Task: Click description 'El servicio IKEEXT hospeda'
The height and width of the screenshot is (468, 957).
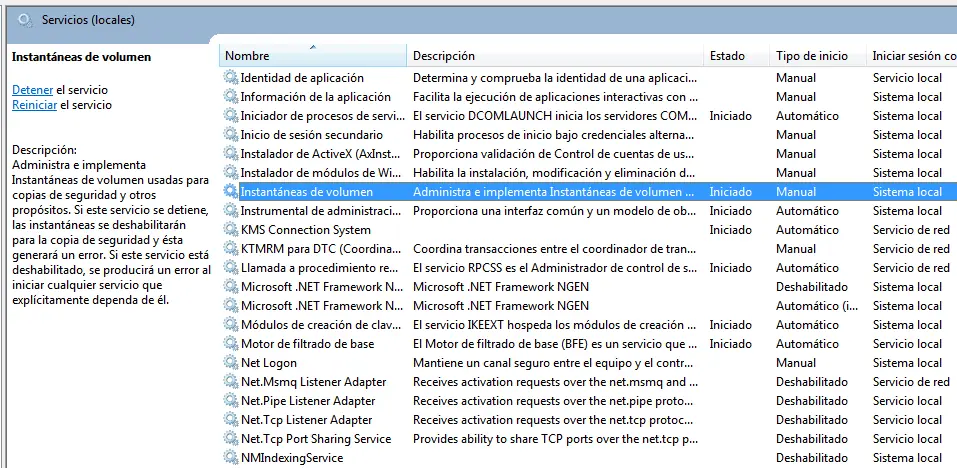Action: coord(555,325)
